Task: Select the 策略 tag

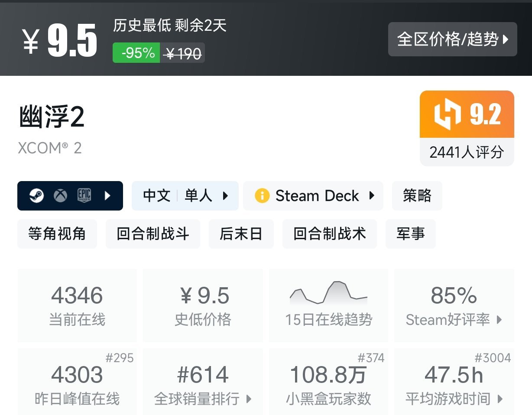Action: (417, 196)
